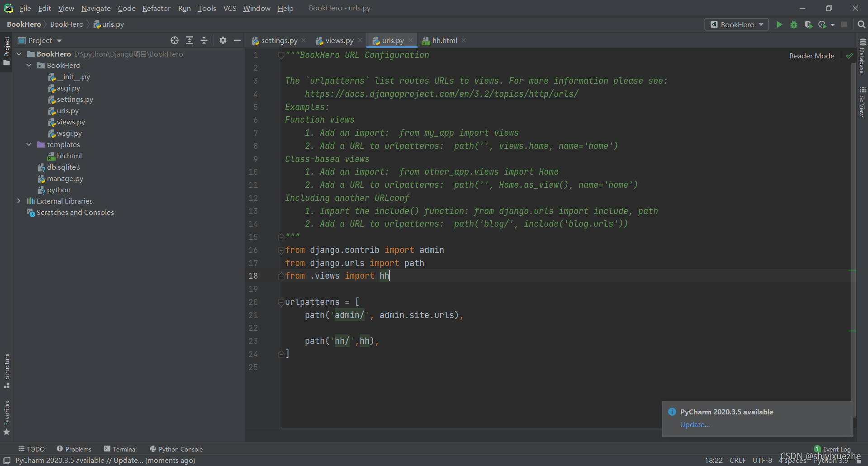Viewport: 868px width, 466px height.
Task: Fold the urlpatterns list at line 20
Action: pos(281,302)
